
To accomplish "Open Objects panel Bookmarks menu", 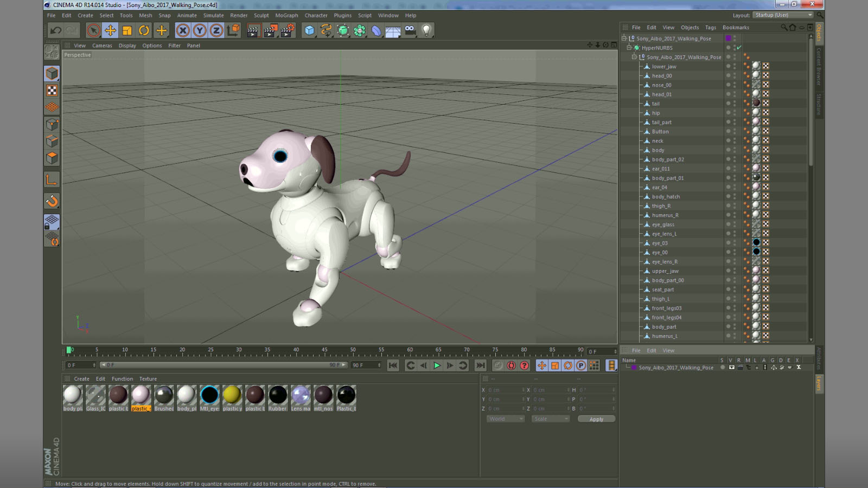I will pyautogui.click(x=736, y=28).
